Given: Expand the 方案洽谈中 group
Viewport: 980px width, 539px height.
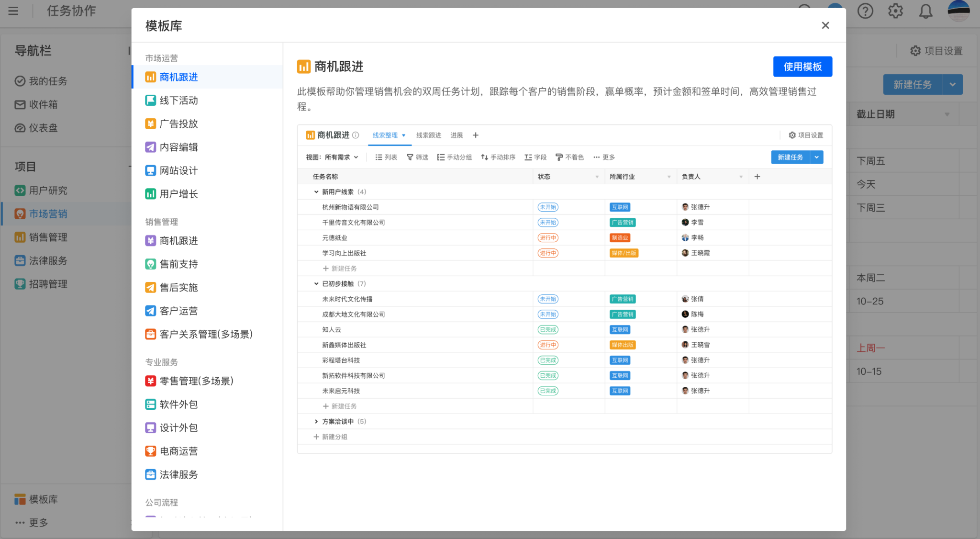Looking at the screenshot, I should [316, 422].
